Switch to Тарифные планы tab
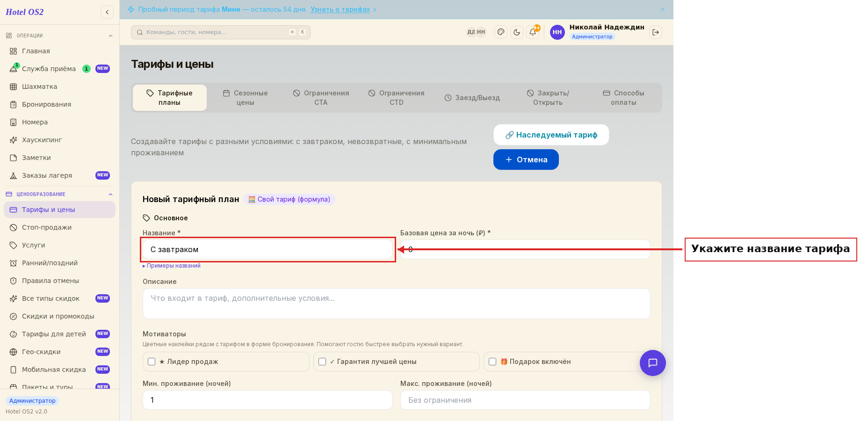Viewport: 868px width, 421px height. pyautogui.click(x=170, y=98)
